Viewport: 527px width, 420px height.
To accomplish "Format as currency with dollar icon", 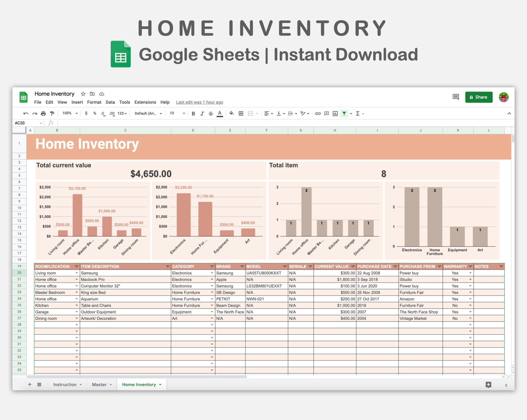I will [86, 113].
